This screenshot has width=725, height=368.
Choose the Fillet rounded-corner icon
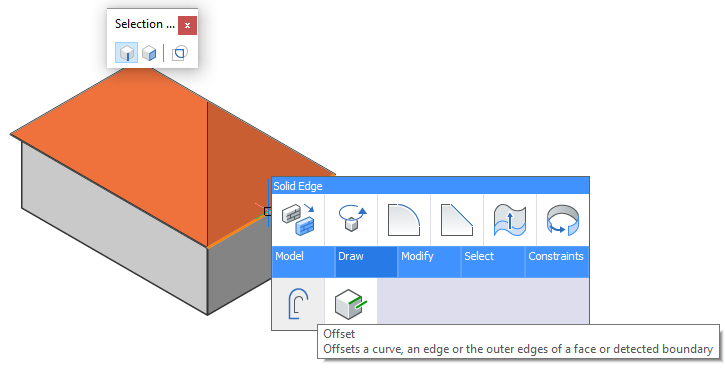click(x=404, y=220)
